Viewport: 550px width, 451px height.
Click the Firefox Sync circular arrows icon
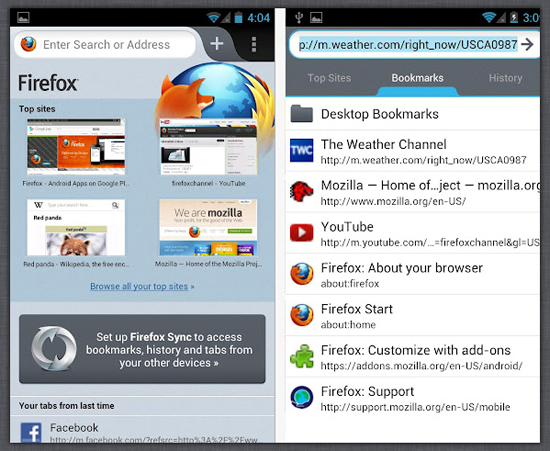[54, 349]
